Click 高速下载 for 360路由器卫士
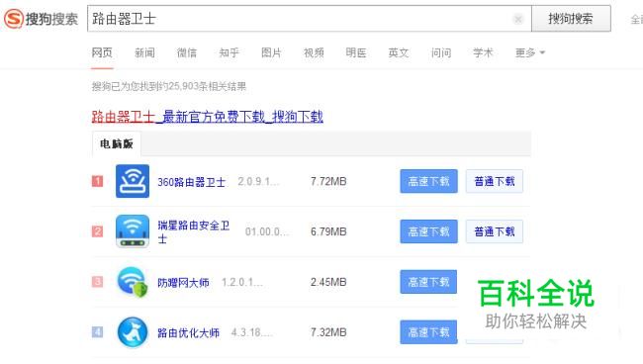 428,181
